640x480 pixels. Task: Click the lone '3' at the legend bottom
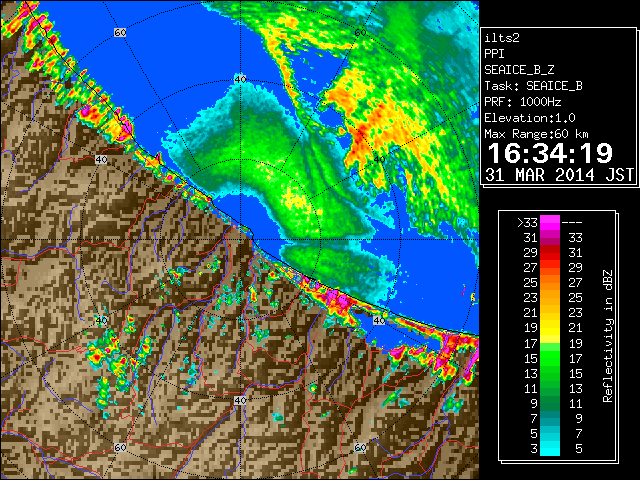[534, 449]
